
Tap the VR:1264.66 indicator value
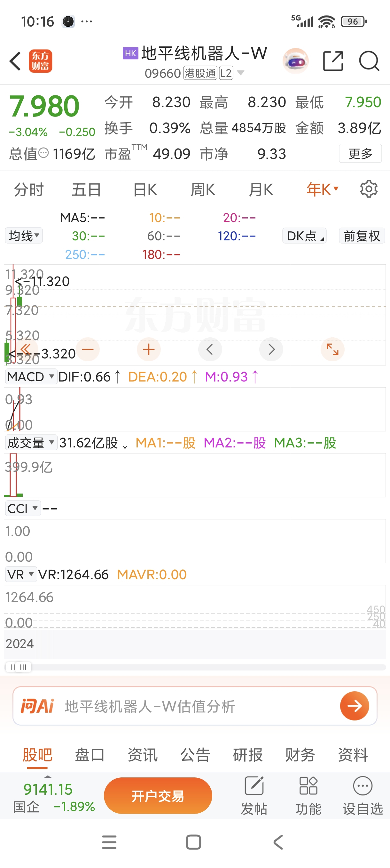[x=73, y=575]
